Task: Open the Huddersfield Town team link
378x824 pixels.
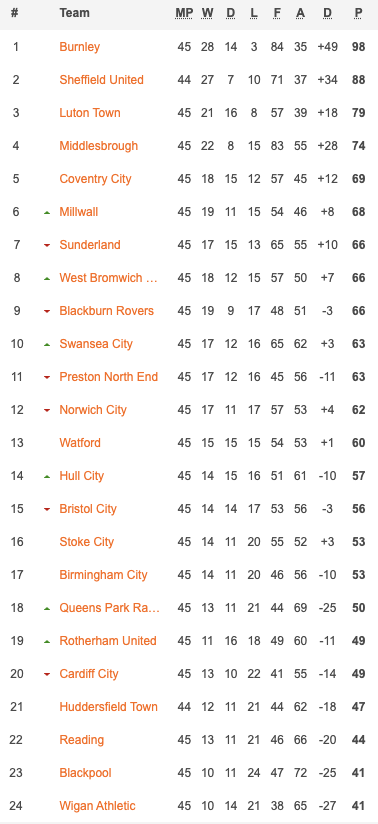Action: 108,707
